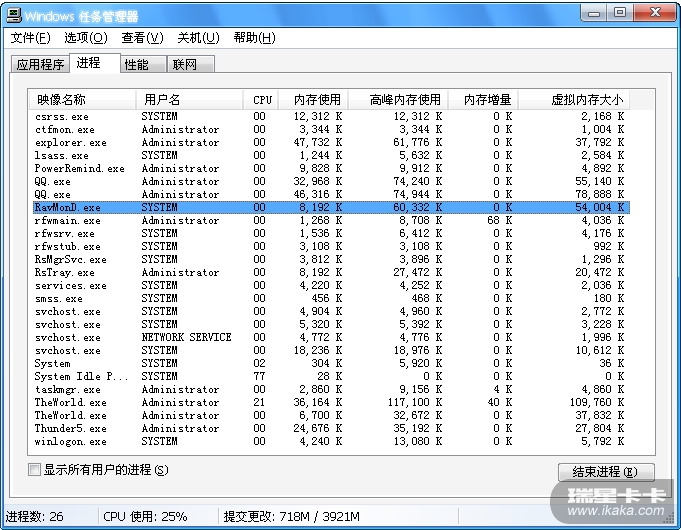Switch to the 应用程序 tab
Screen dimensions: 681x530
[40, 64]
